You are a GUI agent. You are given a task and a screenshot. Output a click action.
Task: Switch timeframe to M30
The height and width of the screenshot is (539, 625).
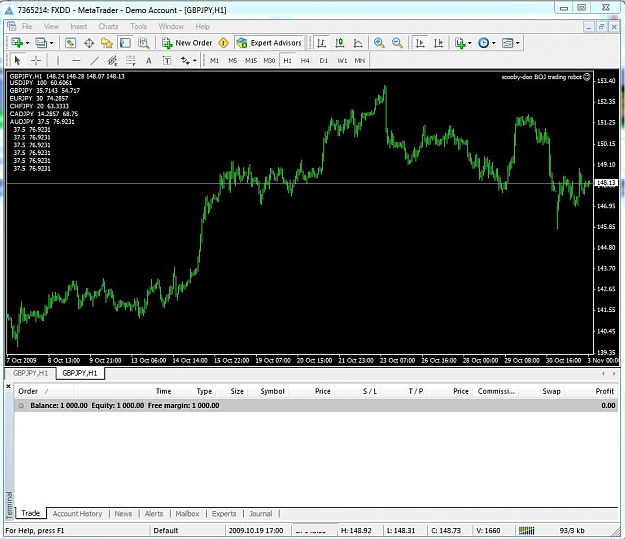tap(269, 61)
